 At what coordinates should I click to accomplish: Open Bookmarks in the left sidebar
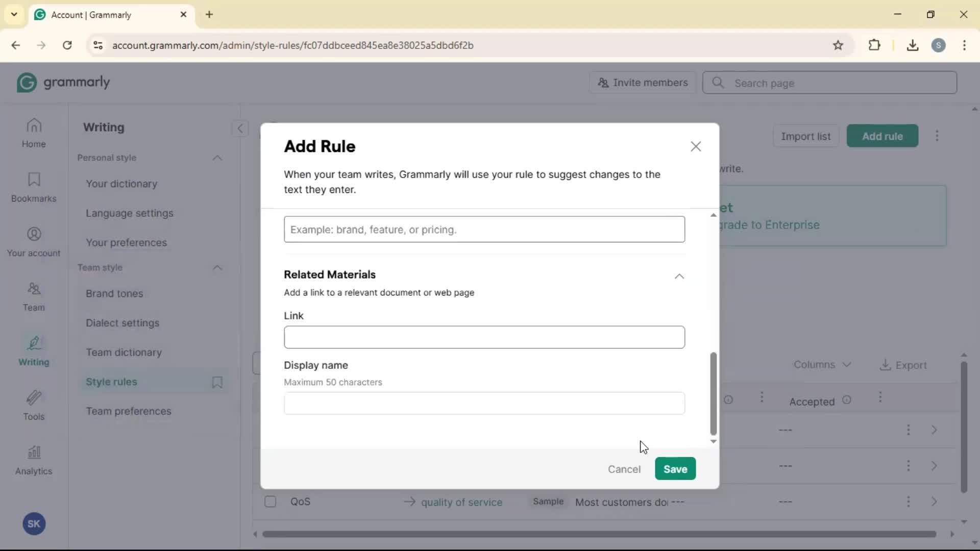34,187
